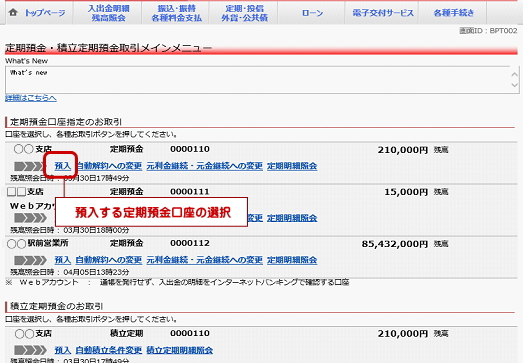Click the home icon beside トップページ

[x=13, y=13]
